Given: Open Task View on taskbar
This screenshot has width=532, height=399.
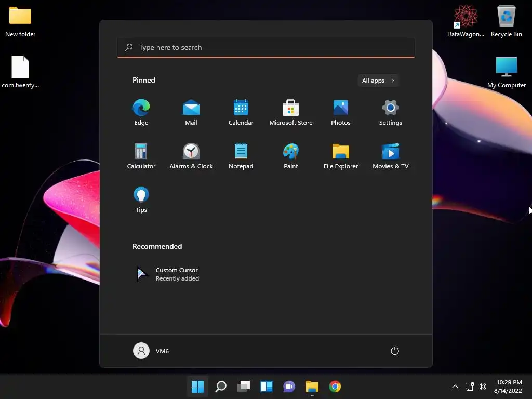Looking at the screenshot, I should coord(244,387).
